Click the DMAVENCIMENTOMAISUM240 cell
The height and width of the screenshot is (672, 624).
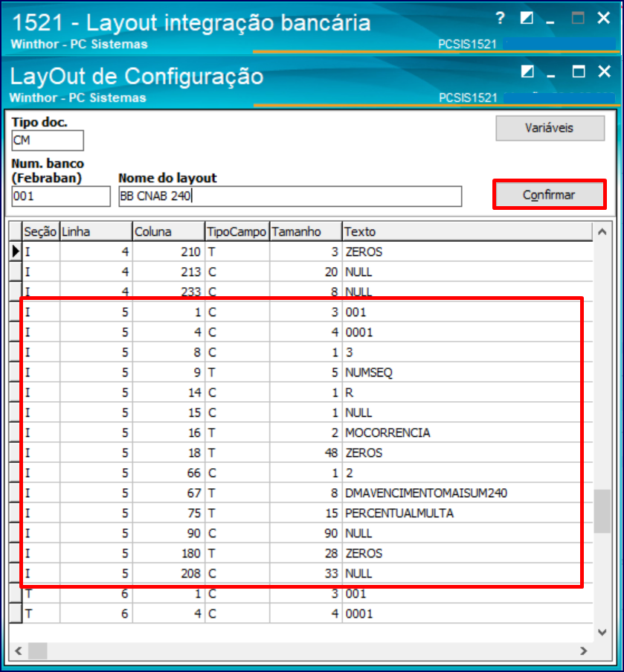click(467, 493)
